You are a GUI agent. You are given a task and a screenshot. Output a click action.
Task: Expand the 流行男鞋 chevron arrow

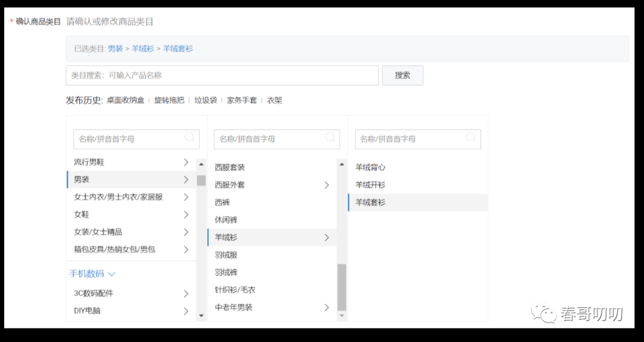tap(186, 162)
